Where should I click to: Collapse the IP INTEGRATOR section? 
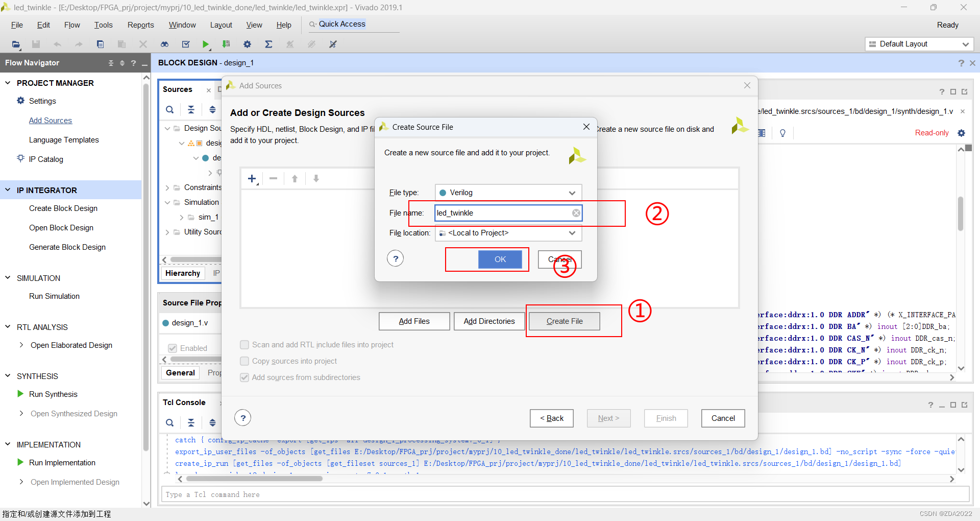click(x=8, y=190)
